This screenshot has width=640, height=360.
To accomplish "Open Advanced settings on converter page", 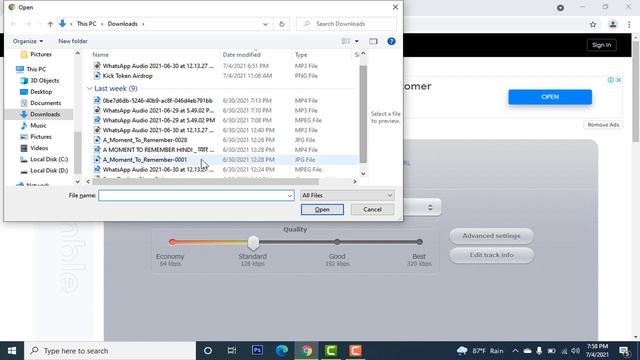I will tap(491, 236).
